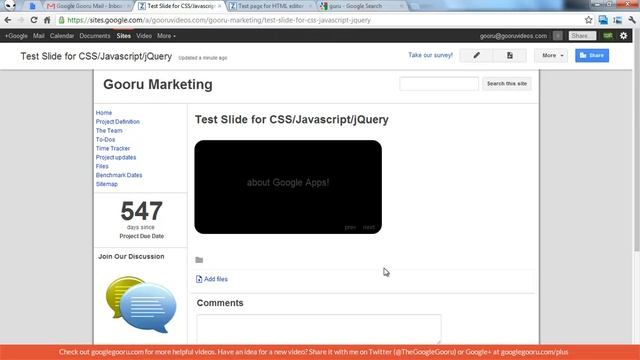Open the Home sidebar link

[104, 113]
